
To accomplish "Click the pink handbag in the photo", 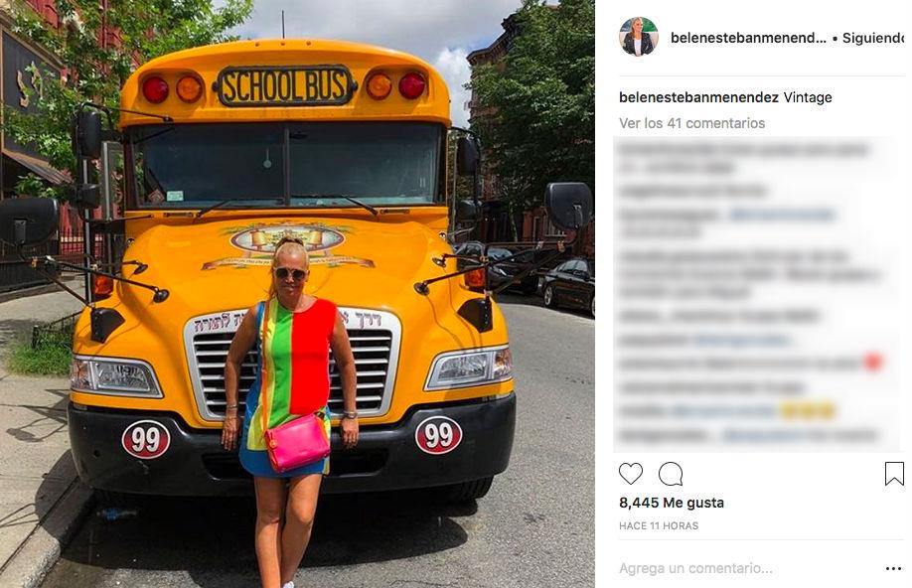I will (297, 442).
